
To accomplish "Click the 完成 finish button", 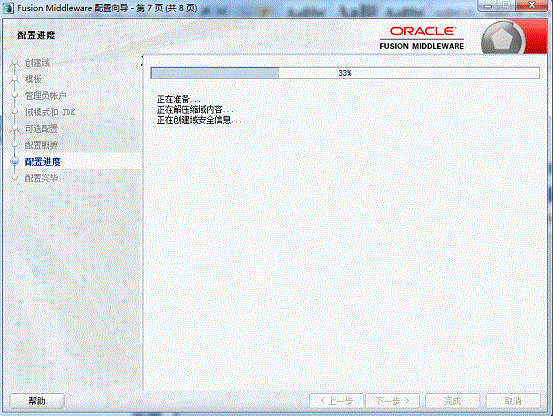I will (x=453, y=401).
